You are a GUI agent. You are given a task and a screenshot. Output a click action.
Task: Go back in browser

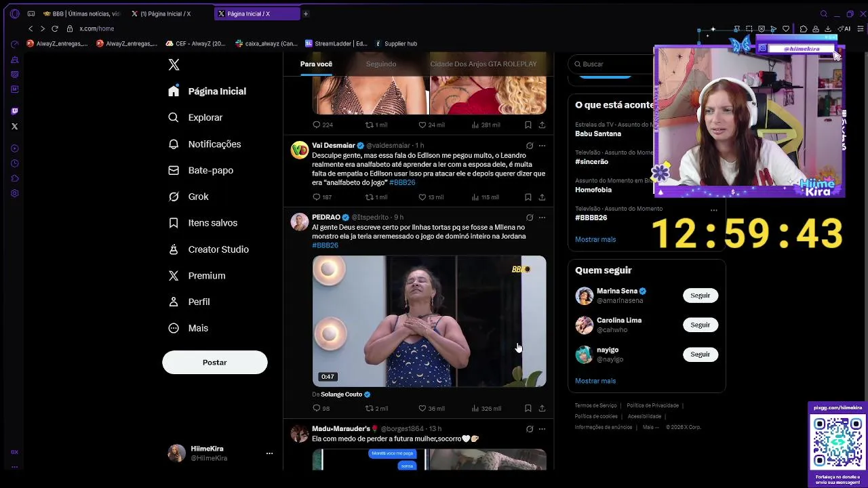31,28
